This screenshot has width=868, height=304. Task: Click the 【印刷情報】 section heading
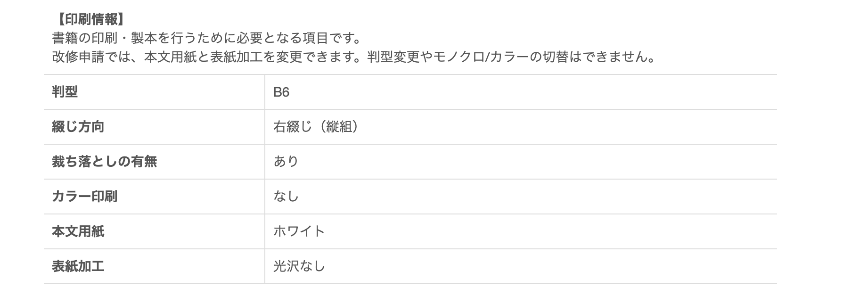(x=89, y=19)
